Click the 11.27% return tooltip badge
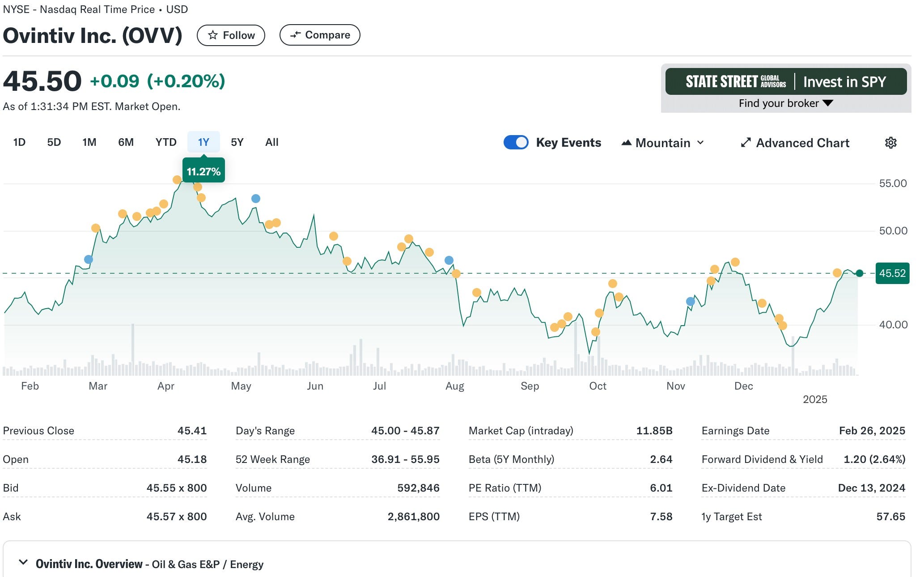 [x=203, y=171]
